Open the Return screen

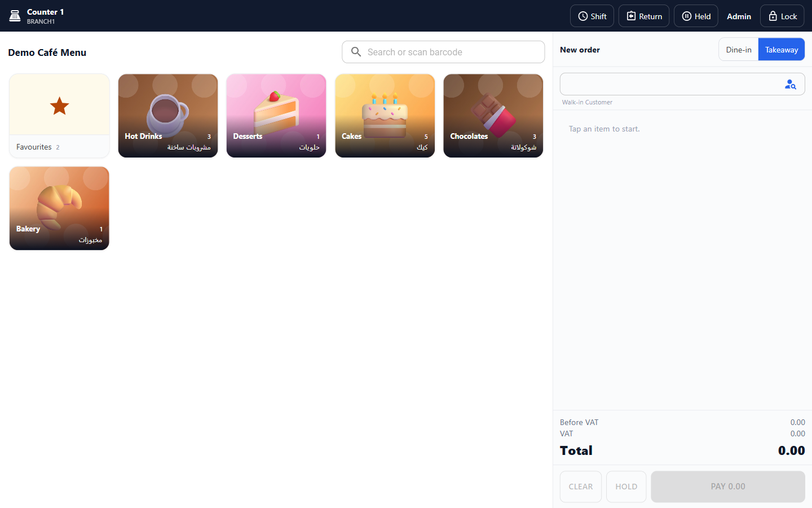tap(644, 16)
